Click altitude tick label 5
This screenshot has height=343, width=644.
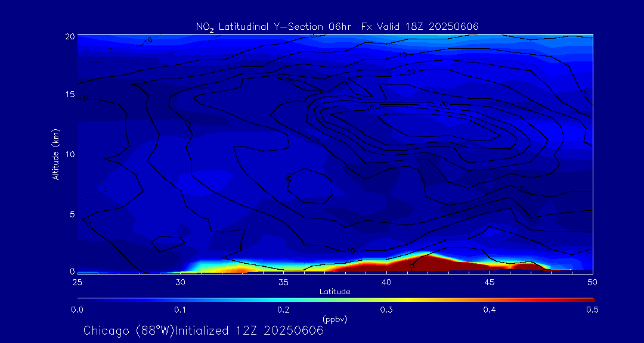[x=72, y=214]
